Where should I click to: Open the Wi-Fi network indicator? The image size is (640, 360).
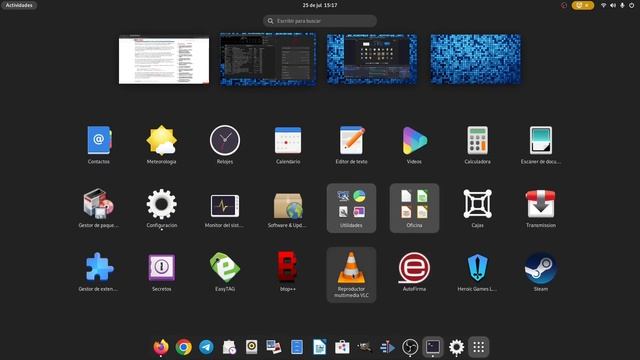pos(604,5)
